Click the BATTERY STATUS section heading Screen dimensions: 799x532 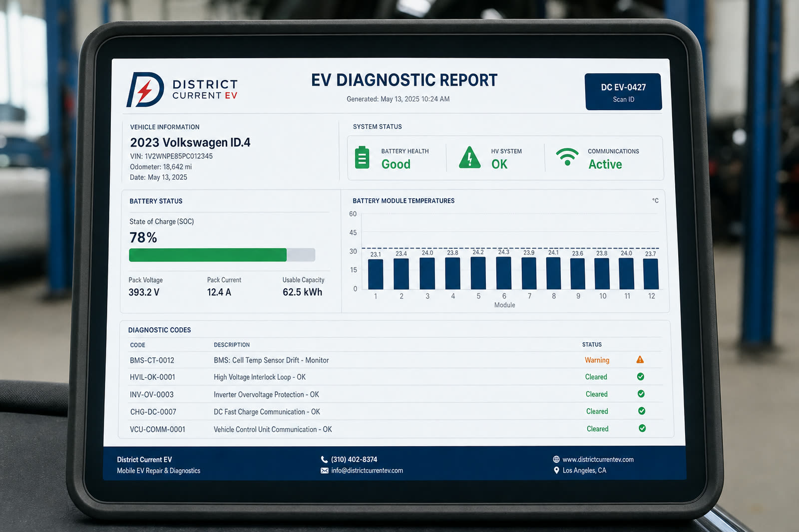tap(156, 201)
